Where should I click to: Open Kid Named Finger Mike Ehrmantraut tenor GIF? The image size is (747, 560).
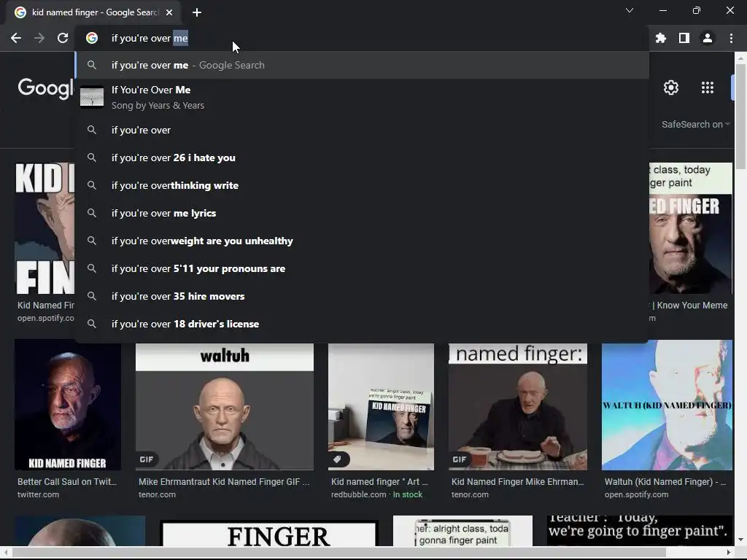tap(518, 406)
